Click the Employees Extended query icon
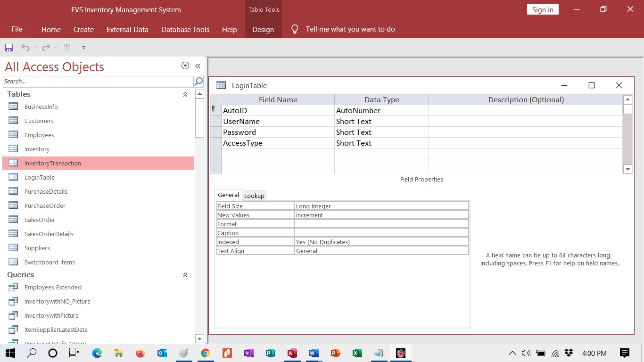Viewport: 644px width, 362px height. [x=13, y=287]
